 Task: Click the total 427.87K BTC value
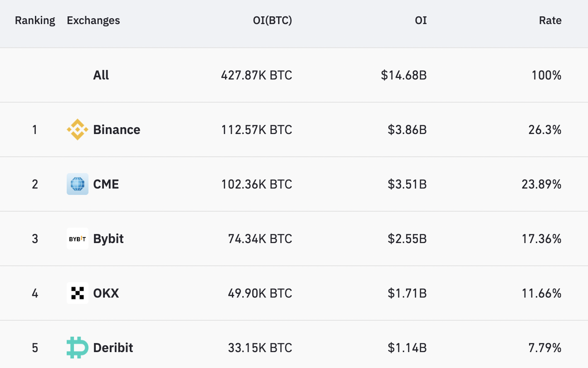click(x=256, y=75)
